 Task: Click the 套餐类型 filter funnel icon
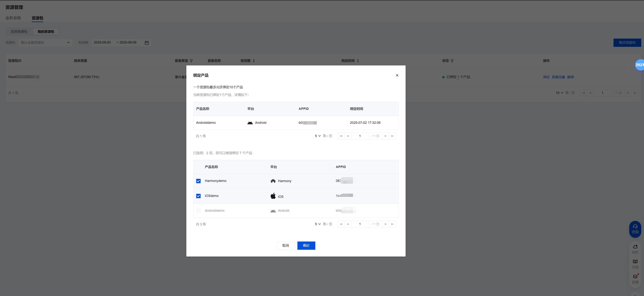[x=191, y=61]
